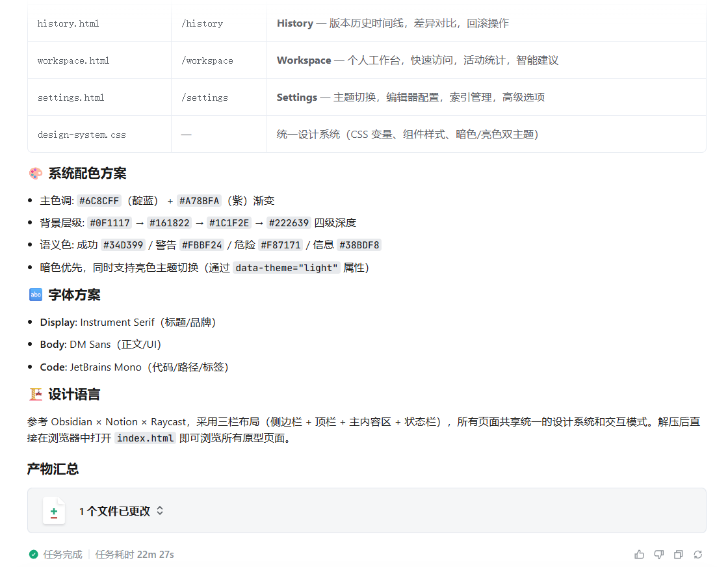Click the 任务耗时 22m 27s label
The image size is (728, 567).
tap(135, 555)
